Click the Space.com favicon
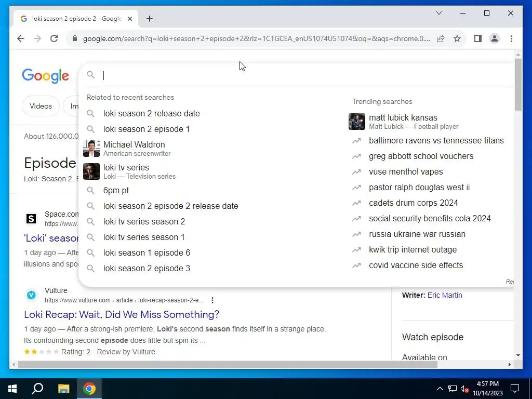 (x=31, y=219)
